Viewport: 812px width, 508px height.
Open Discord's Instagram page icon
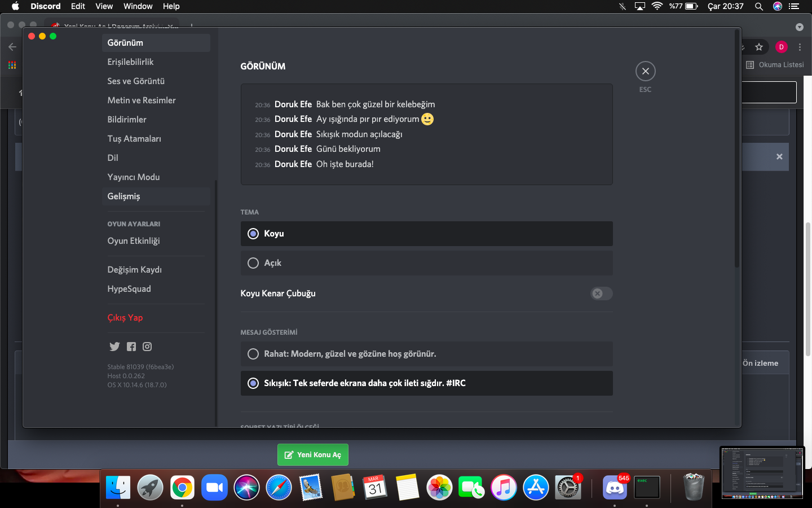147,347
